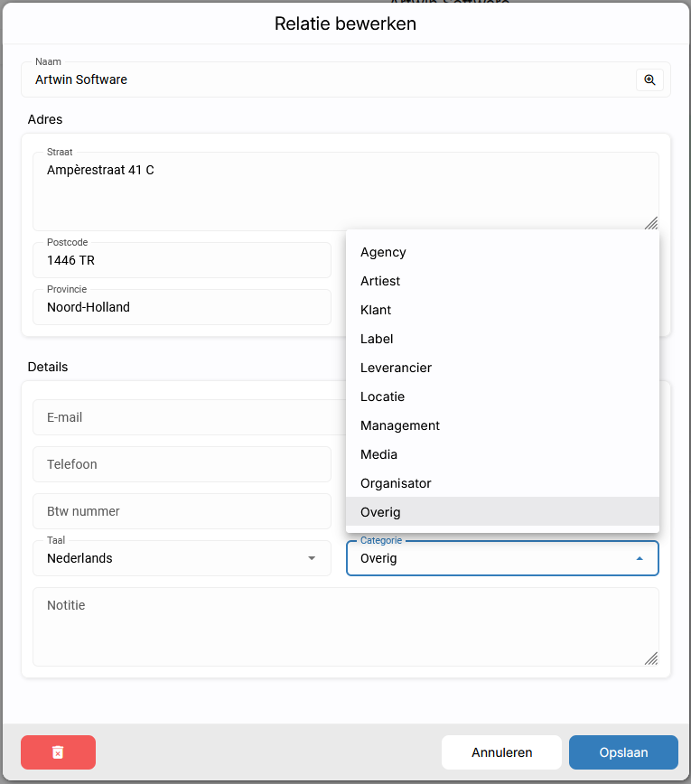Click the Notitie textarea resize handle
The image size is (691, 784).
[651, 658]
